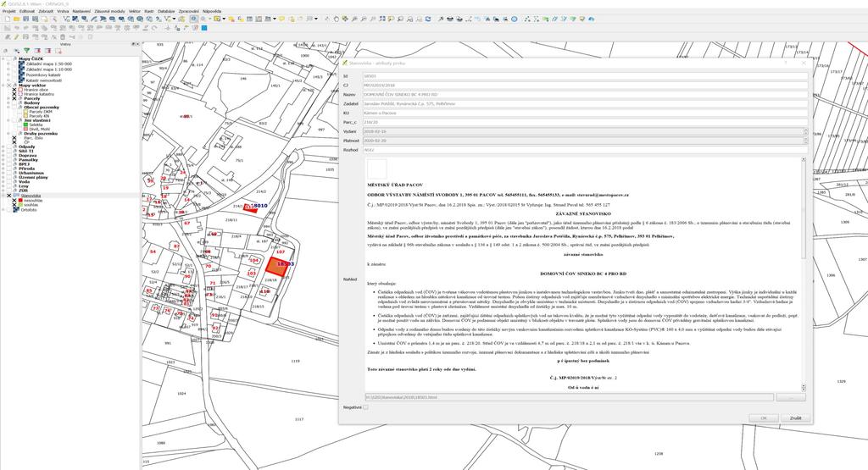Open the Databáze menu
Image resolution: width=868 pixels, height=470 pixels.
pos(166,11)
